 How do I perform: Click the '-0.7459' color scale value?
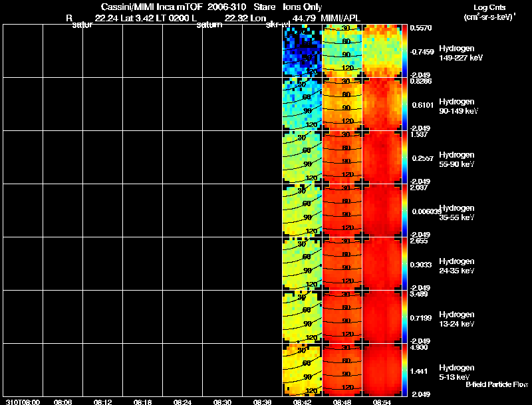422,52
